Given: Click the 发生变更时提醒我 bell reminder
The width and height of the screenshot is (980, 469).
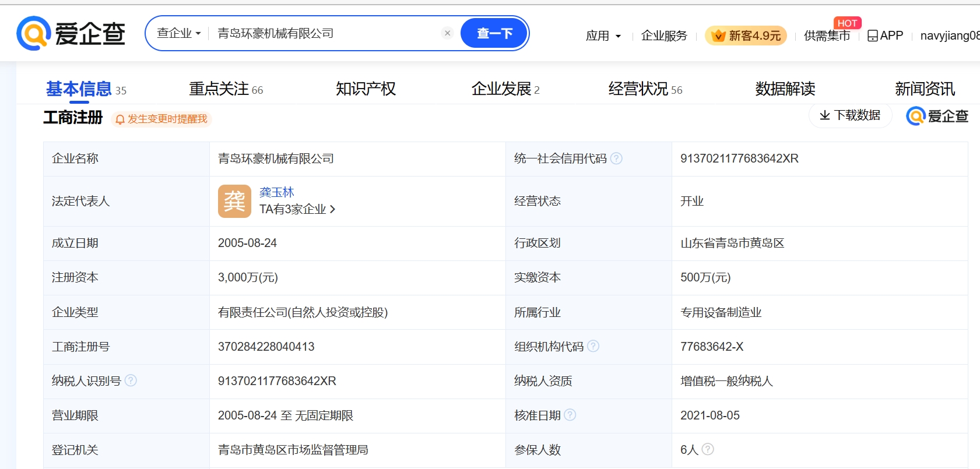Looking at the screenshot, I should (x=161, y=119).
